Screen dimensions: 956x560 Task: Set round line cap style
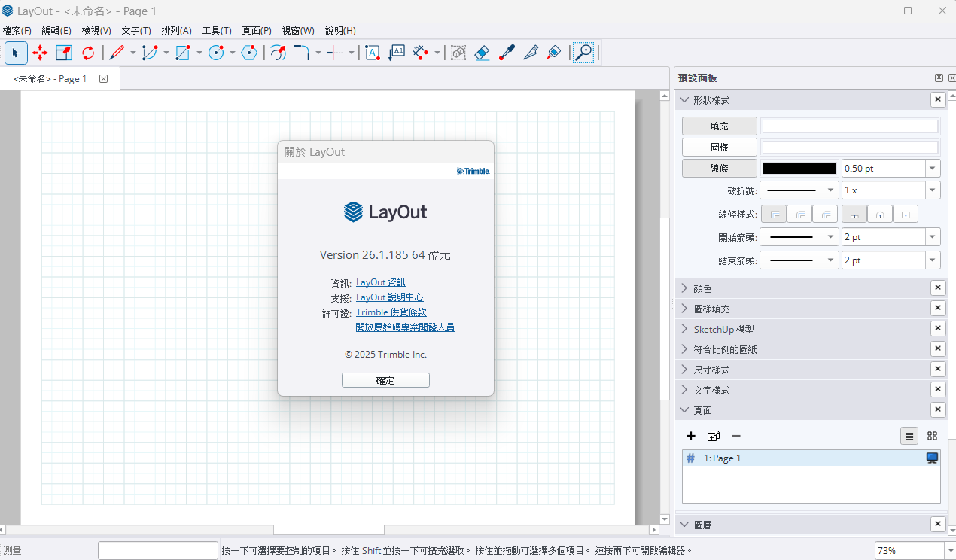click(x=879, y=215)
